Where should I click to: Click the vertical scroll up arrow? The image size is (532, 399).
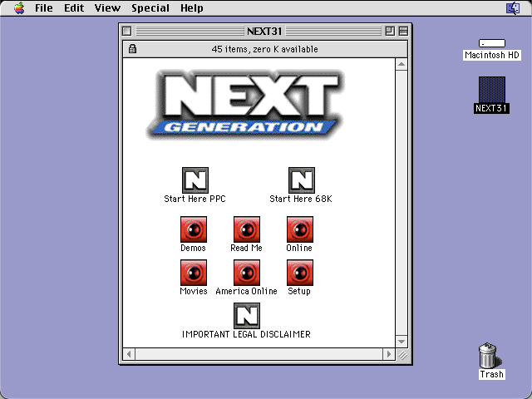(x=401, y=64)
